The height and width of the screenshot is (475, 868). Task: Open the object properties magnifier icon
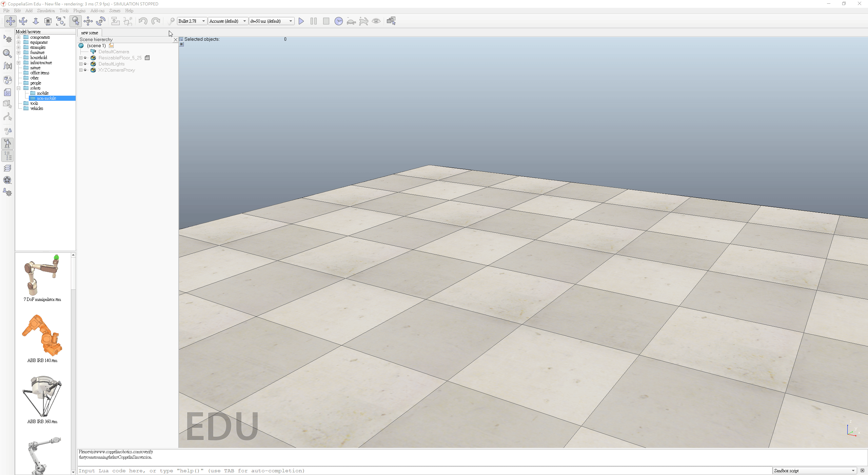pos(7,53)
